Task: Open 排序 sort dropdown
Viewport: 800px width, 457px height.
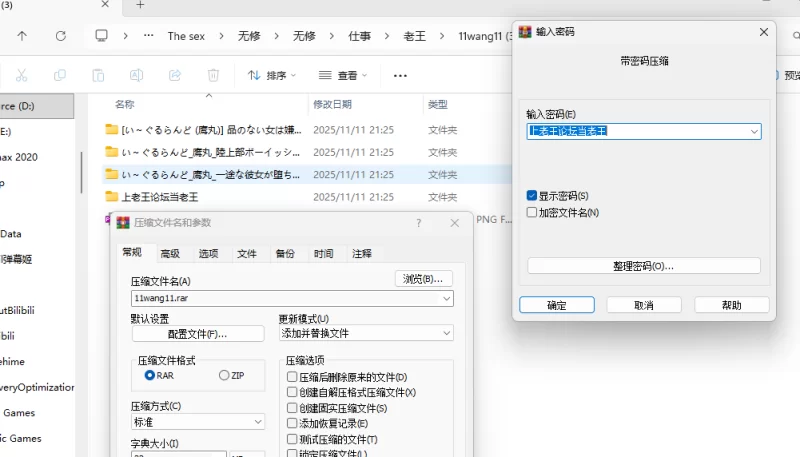Action: point(271,75)
